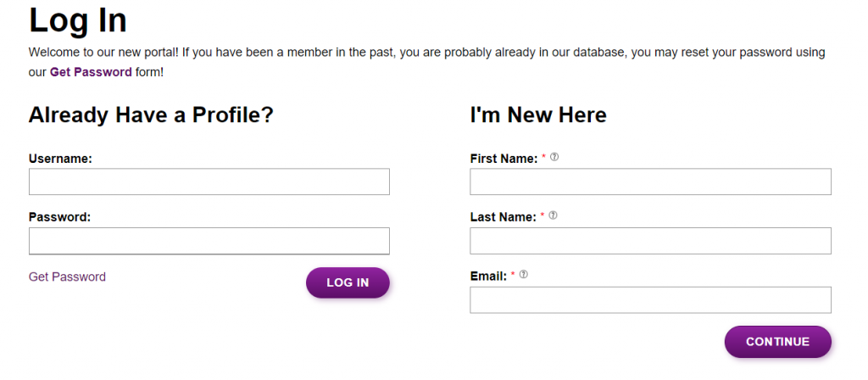Click the "Already Have a Profile?" heading

151,115
